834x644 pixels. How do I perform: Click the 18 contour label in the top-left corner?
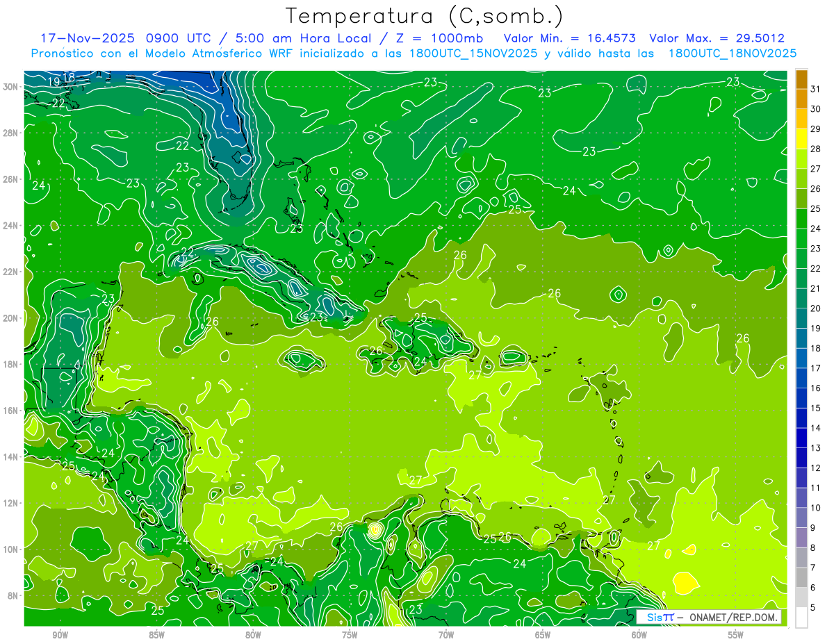click(69, 77)
